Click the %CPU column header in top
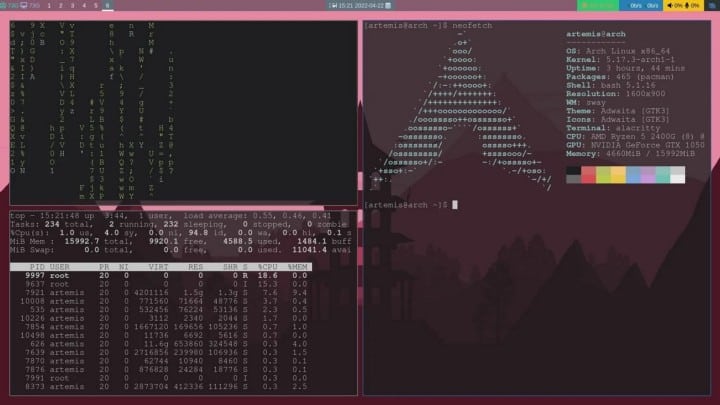The width and height of the screenshot is (720, 405). pos(267,267)
